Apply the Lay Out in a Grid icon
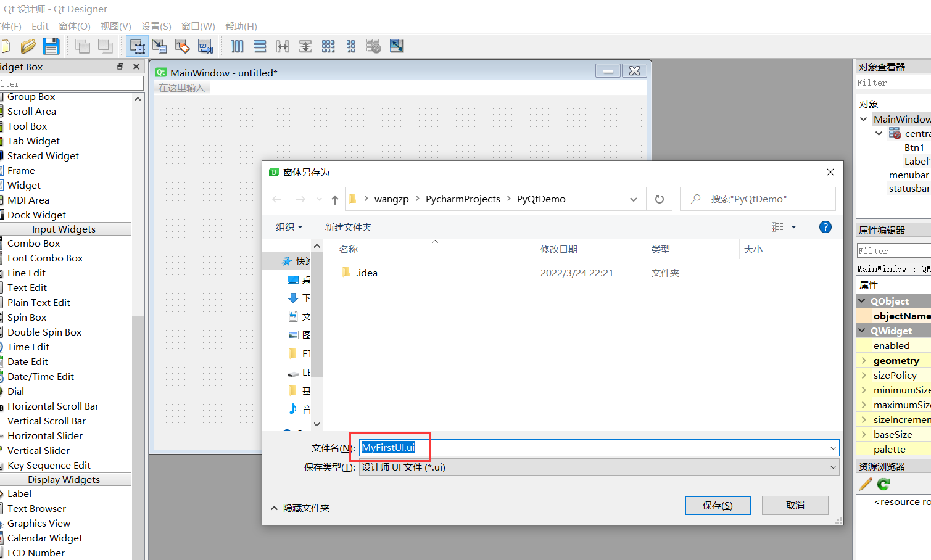This screenshot has height=560, width=931. [x=328, y=46]
